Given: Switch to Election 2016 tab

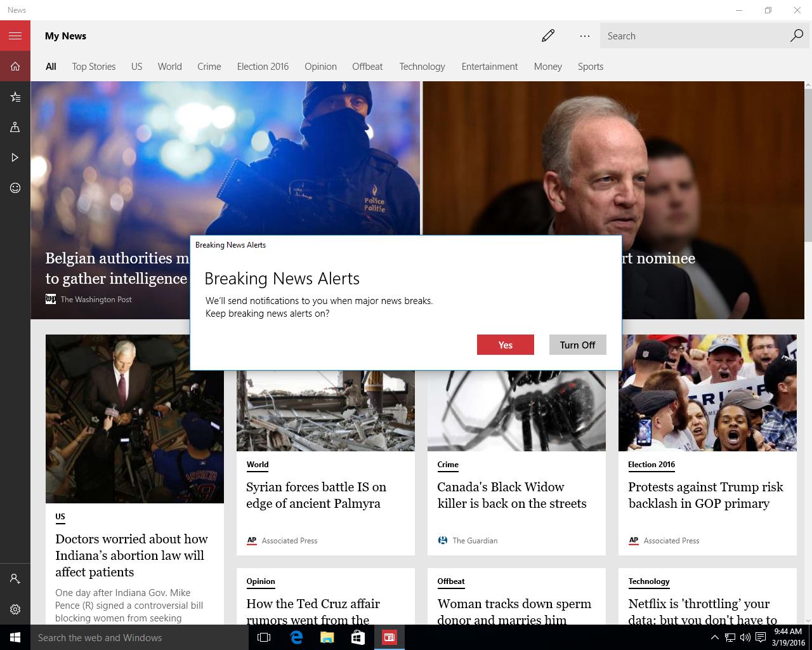Looking at the screenshot, I should [x=263, y=66].
